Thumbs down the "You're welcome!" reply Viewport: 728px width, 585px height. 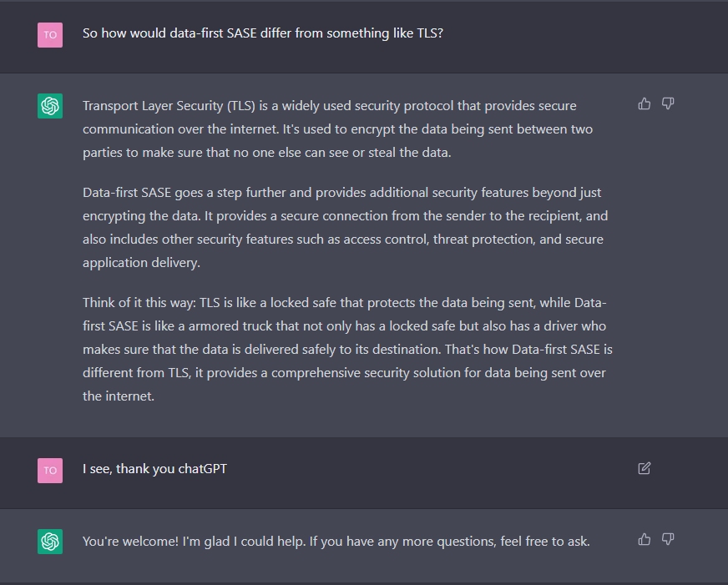(668, 539)
